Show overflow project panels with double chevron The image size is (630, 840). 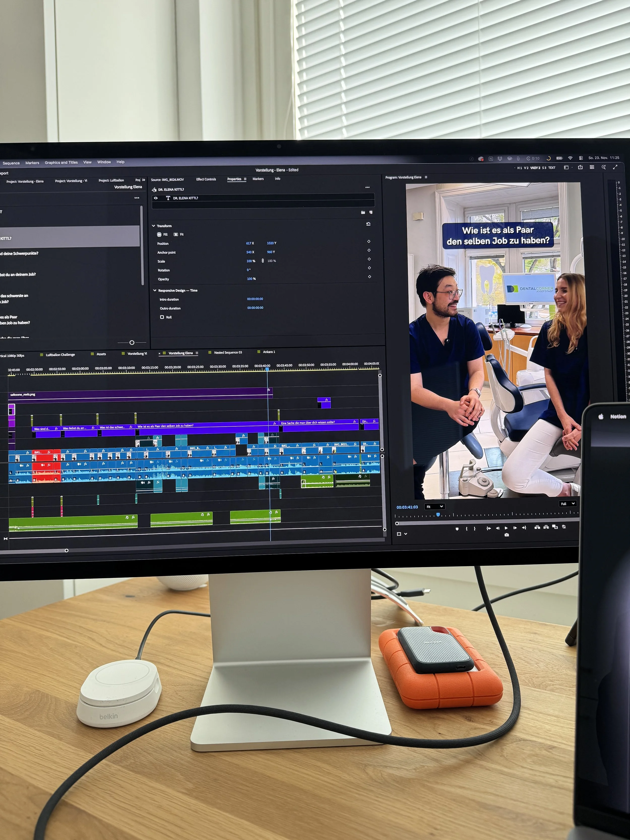point(144,180)
